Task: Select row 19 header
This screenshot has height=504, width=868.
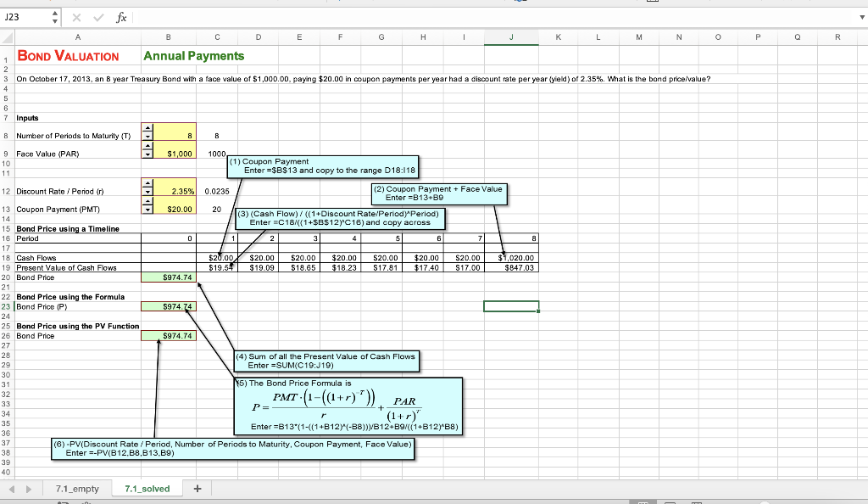Action: 6,266
